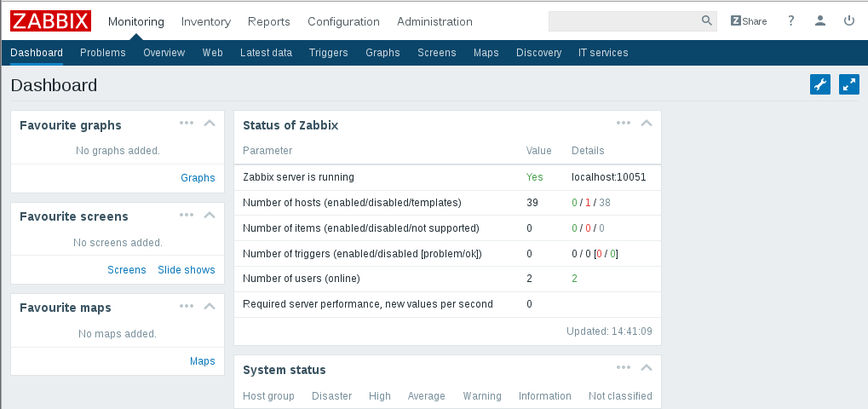Image resolution: width=868 pixels, height=409 pixels.
Task: Follow the Slide shows link
Action: 187,269
